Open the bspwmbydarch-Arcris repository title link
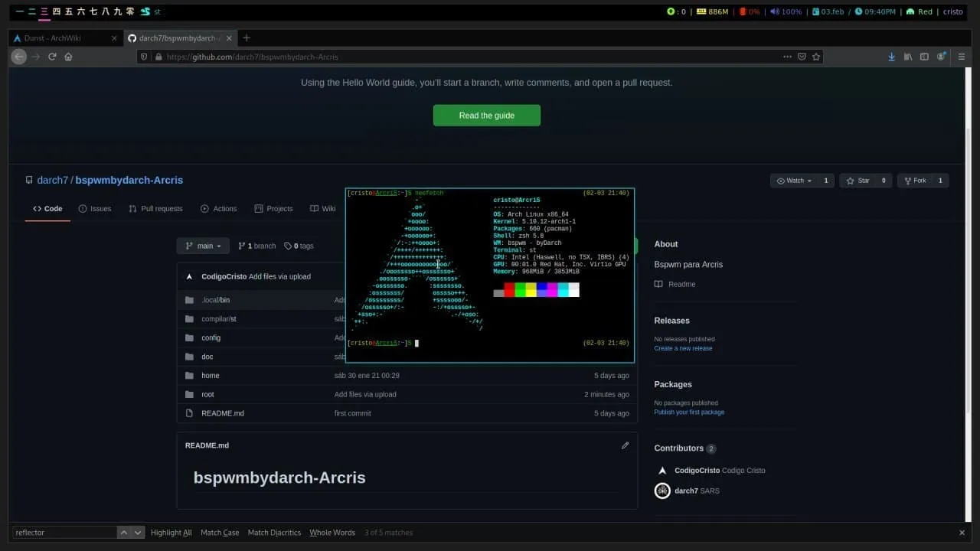 click(129, 180)
